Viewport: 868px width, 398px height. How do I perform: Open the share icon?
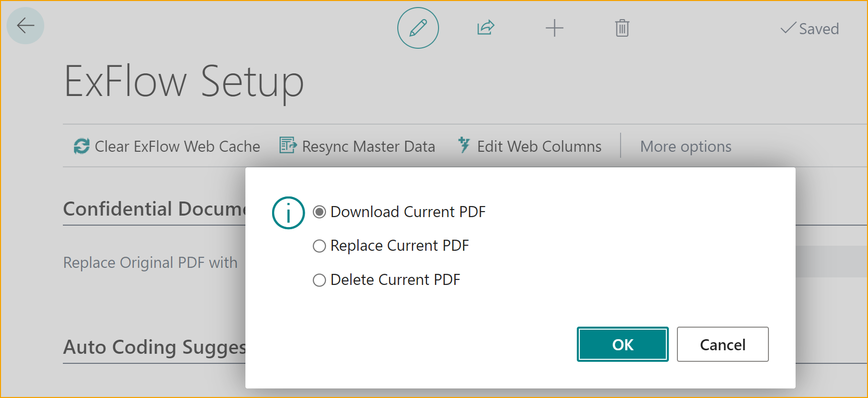click(486, 28)
